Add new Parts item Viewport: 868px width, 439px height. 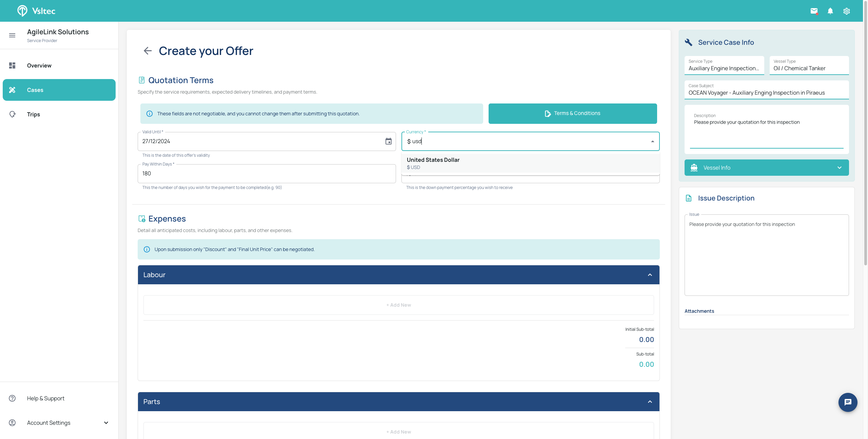pyautogui.click(x=398, y=432)
